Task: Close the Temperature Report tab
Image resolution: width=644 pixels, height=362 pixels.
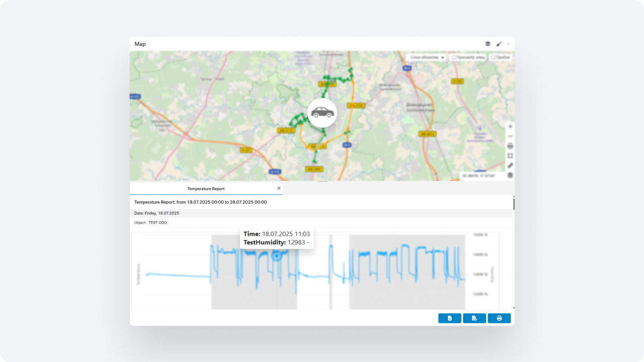Action: tap(279, 188)
